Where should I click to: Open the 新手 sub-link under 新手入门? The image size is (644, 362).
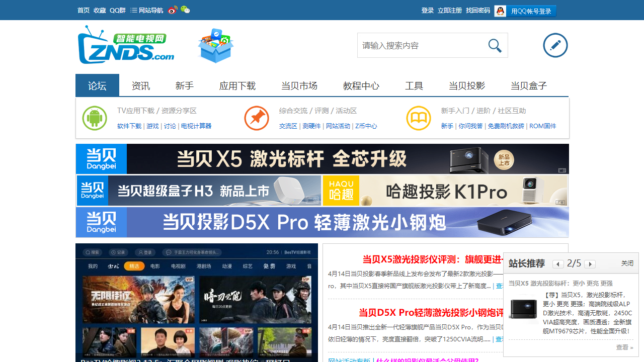point(447,126)
